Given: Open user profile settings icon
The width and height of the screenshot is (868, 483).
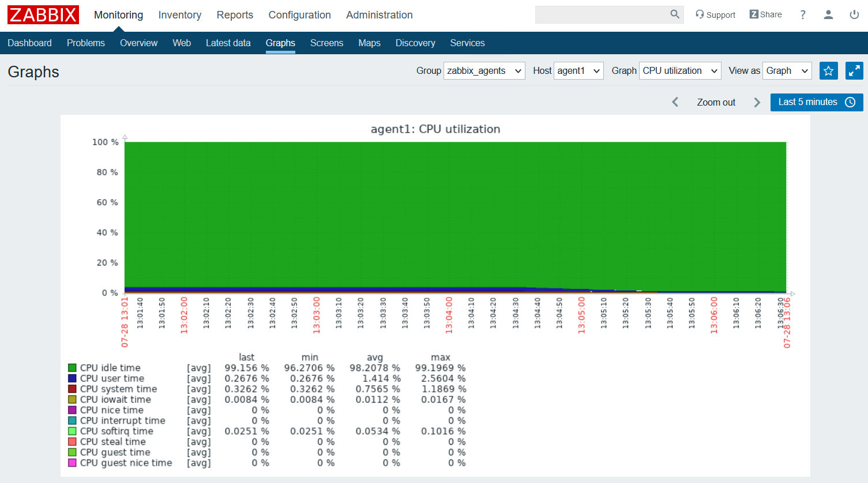Looking at the screenshot, I should (x=828, y=14).
